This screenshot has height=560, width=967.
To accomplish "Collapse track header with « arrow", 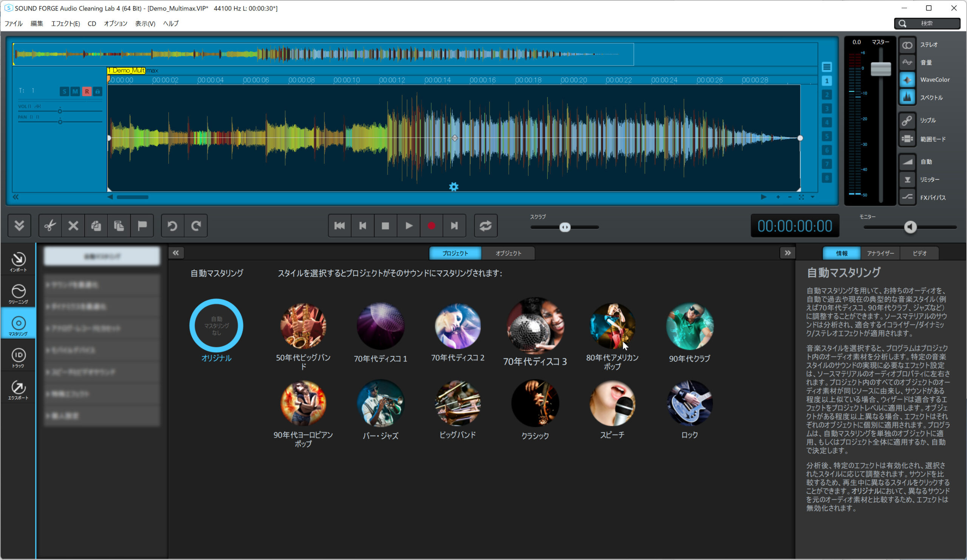I will [16, 197].
